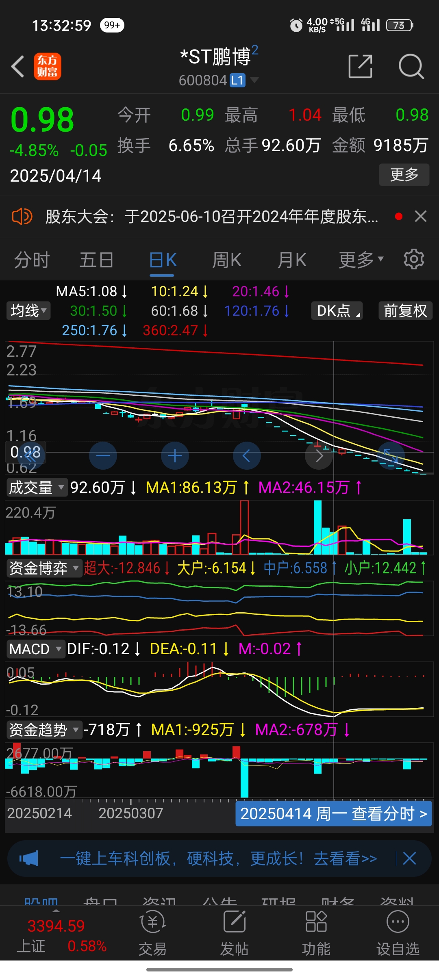Expand stock code dropdown arrow
Screen dimensions: 439x980
(254, 80)
